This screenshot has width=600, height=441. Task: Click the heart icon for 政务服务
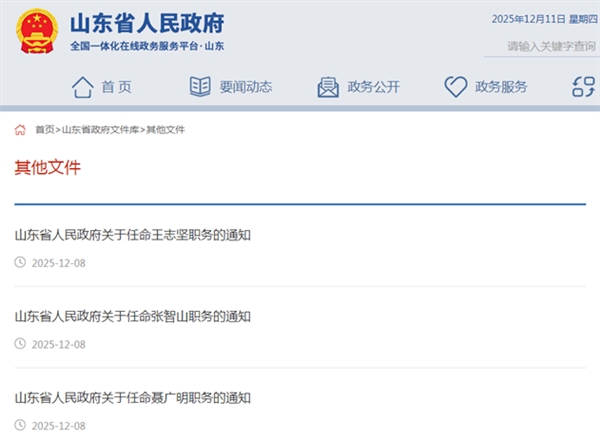click(x=456, y=87)
